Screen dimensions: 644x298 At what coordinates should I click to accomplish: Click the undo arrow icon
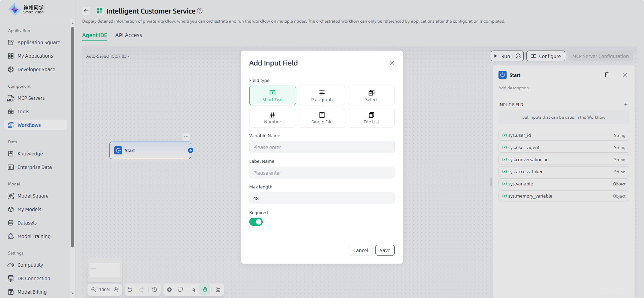point(130,290)
